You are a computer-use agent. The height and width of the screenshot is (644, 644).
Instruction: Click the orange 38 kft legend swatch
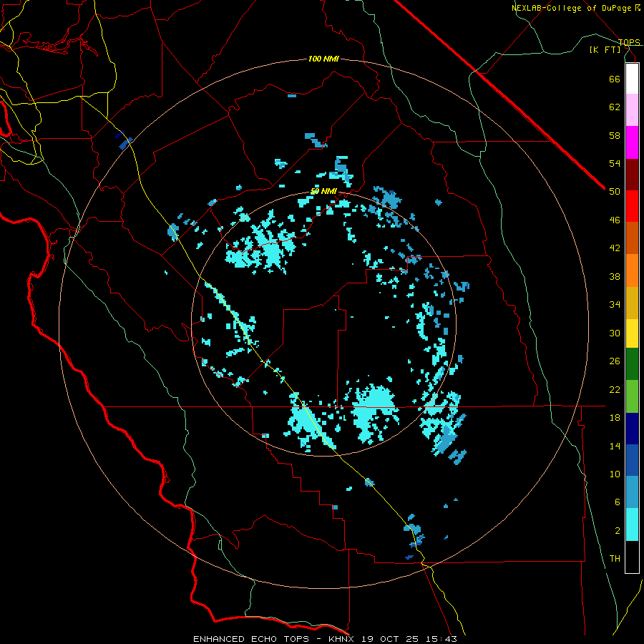[632, 270]
